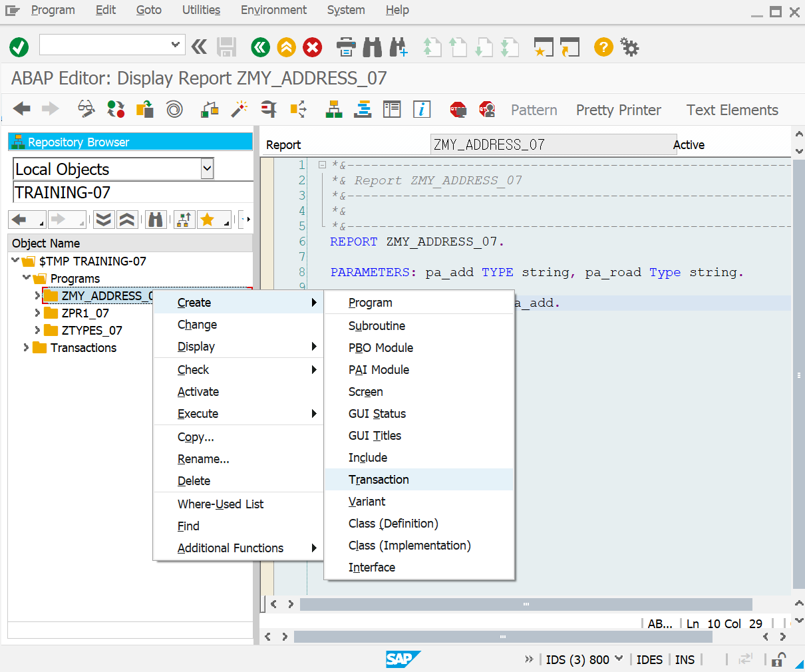805x672 pixels.
Task: Choose Variant in the Create submenu
Action: point(419,502)
